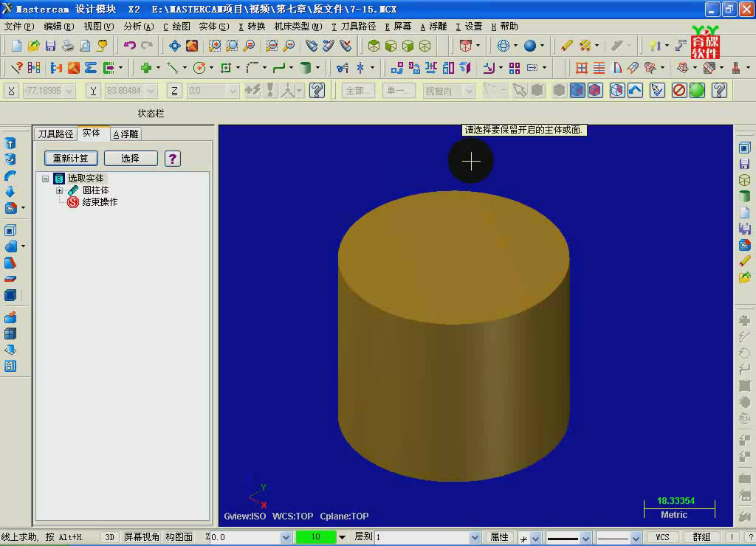Click the Analyze icon with red question mark
756x546 pixels.
[x=16, y=68]
